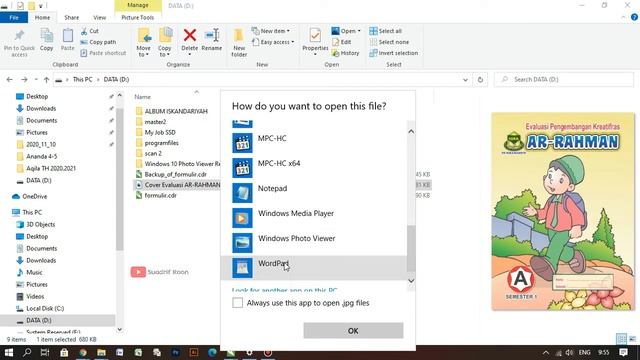Click the Manage contextual tab
This screenshot has width=640, height=360.
(138, 5)
